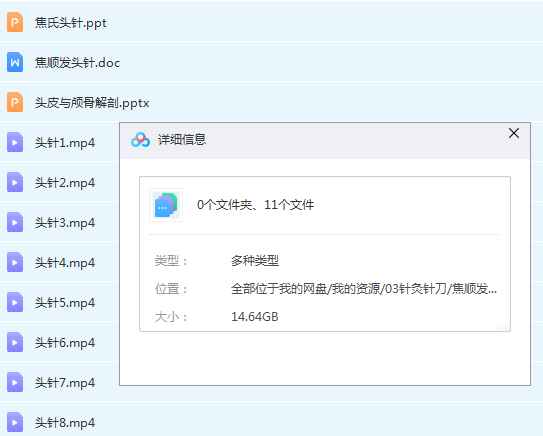543x436 pixels.
Task: Click the purple video icon for 头针1.mp4
Action: pyautogui.click(x=15, y=142)
